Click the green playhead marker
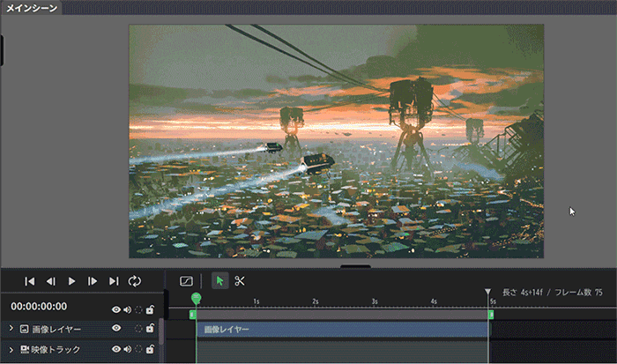This screenshot has width=617, height=364. coord(196,298)
